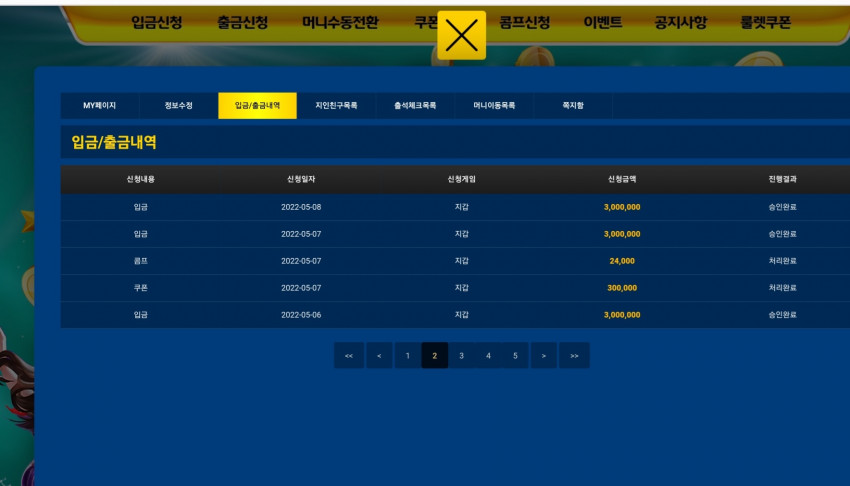Open 머니수동전환 menu item

click(340, 22)
